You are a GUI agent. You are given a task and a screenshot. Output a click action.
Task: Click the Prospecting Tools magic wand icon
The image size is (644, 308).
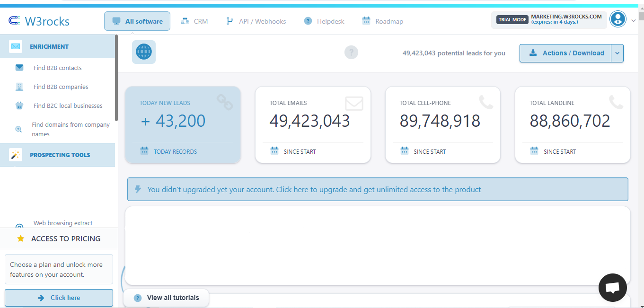click(16, 155)
